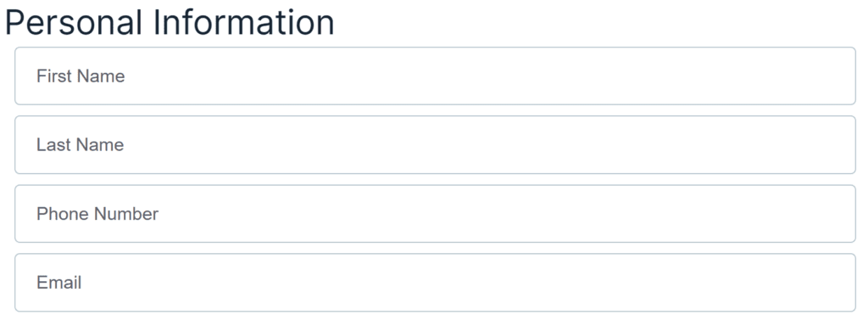The image size is (868, 326).
Task: Click the 'Last Name' placeholder text
Action: pos(81,144)
